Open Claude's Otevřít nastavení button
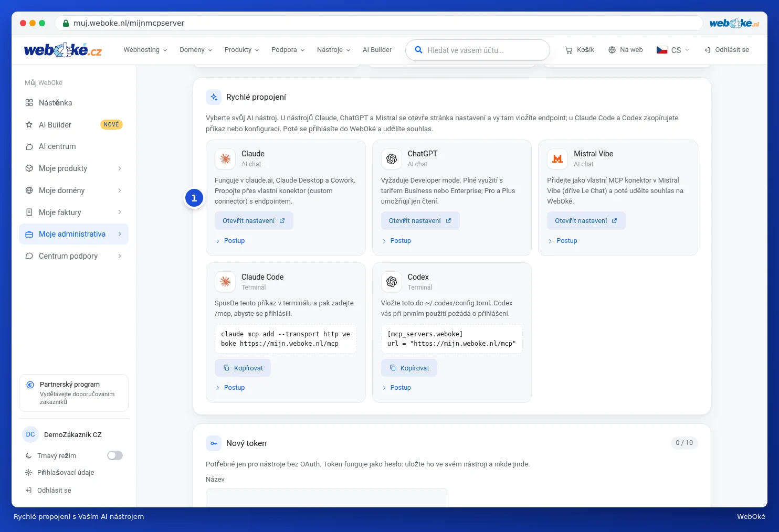The height and width of the screenshot is (532, 779). (x=254, y=221)
